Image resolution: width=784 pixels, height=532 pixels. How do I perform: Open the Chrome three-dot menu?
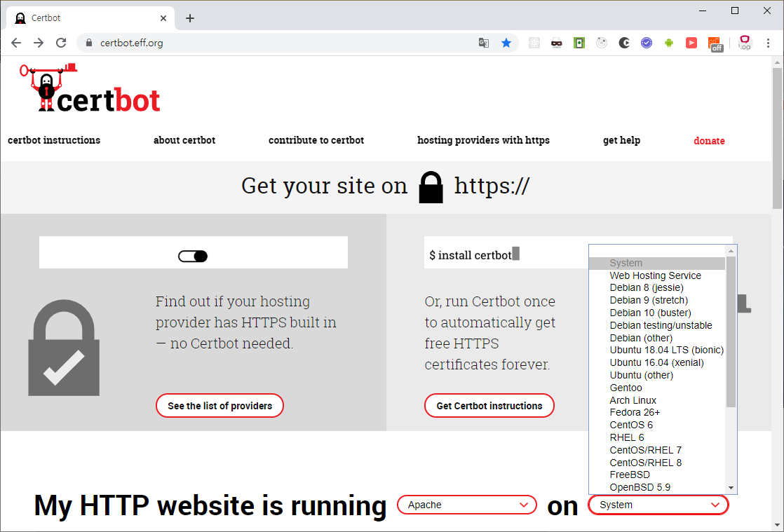click(768, 43)
